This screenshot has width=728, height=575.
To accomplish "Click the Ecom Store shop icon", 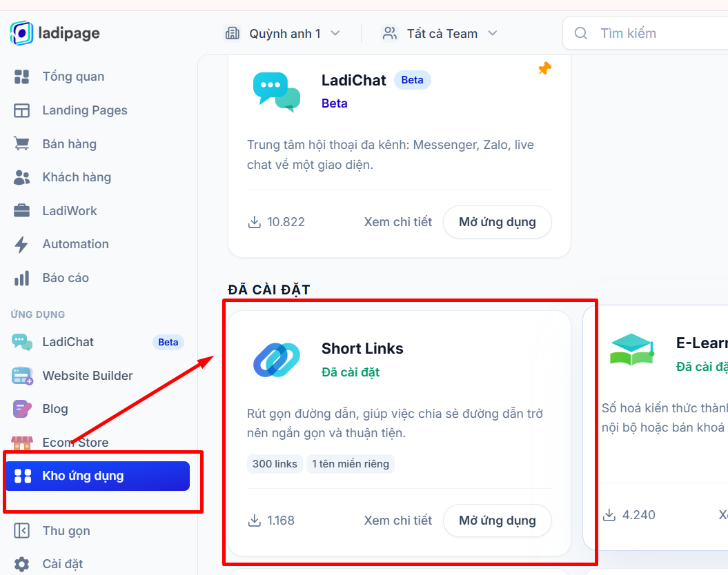I will pos(22,443).
